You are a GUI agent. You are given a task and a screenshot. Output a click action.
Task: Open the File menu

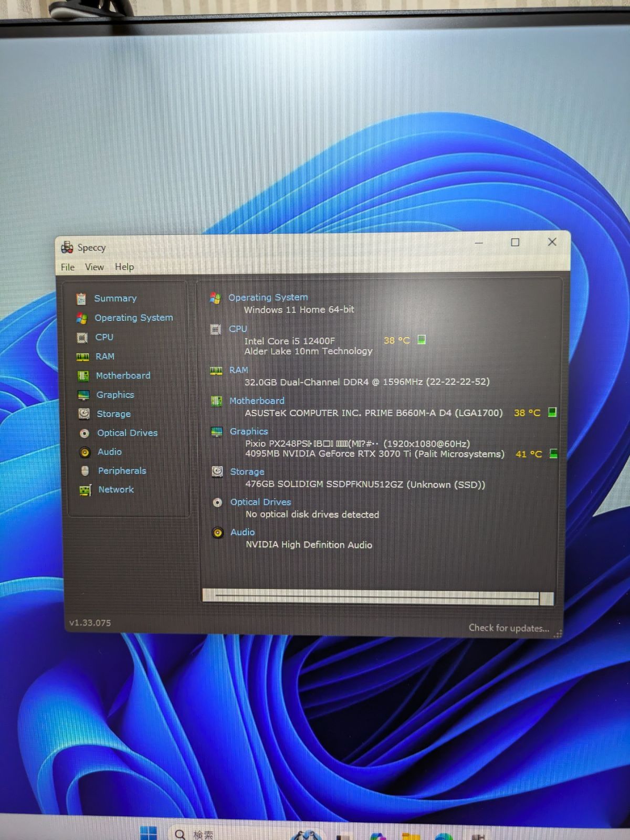(x=68, y=267)
